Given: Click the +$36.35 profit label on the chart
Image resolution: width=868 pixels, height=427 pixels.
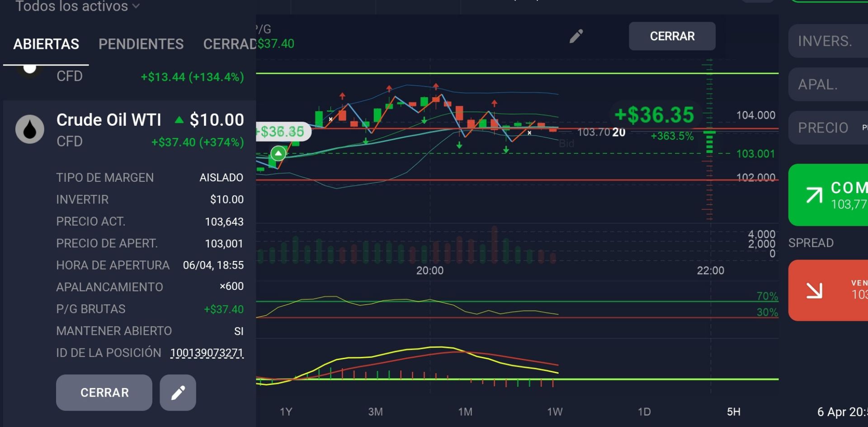Looking at the screenshot, I should pyautogui.click(x=654, y=115).
